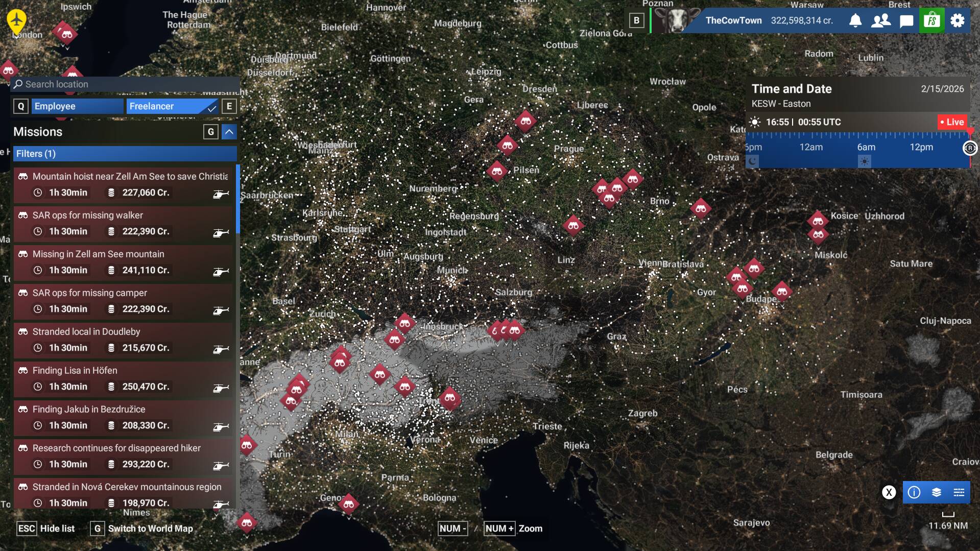Open the notifications bell icon

coord(855,20)
